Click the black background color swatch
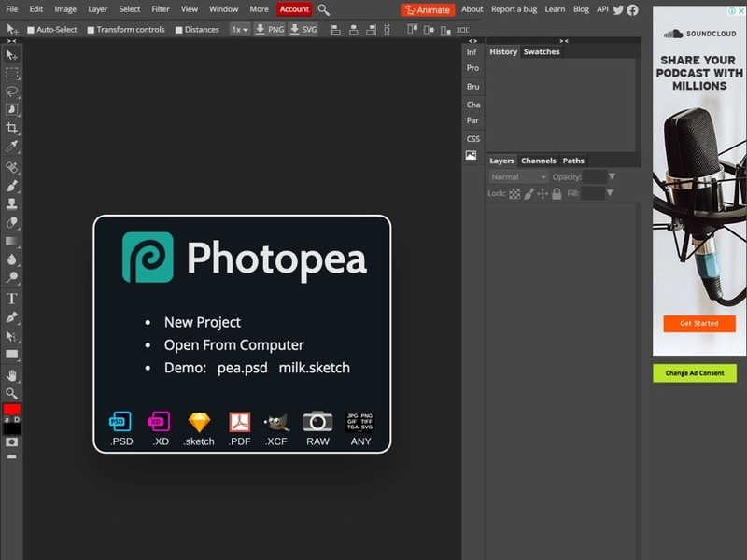Screen dimensions: 747x560 [x=11, y=428]
